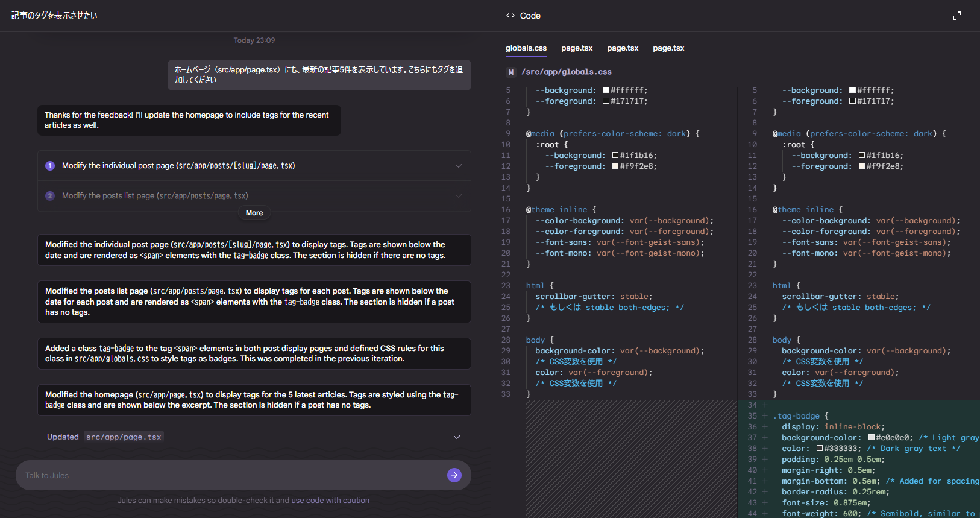The width and height of the screenshot is (980, 518).
Task: Click line number 35 in right pane
Action: tap(752, 416)
